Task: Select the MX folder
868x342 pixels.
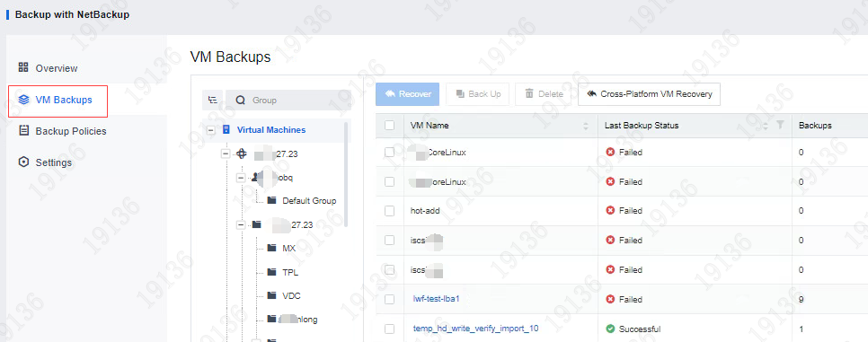Action: (289, 248)
